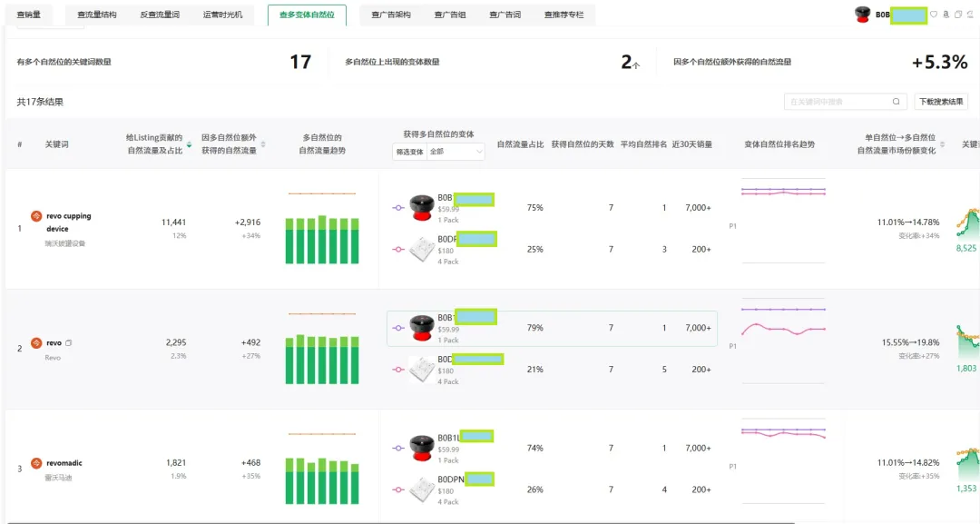This screenshot has width=980, height=524.
Task: Click the 75% natural traffic share value
Action: [535, 208]
